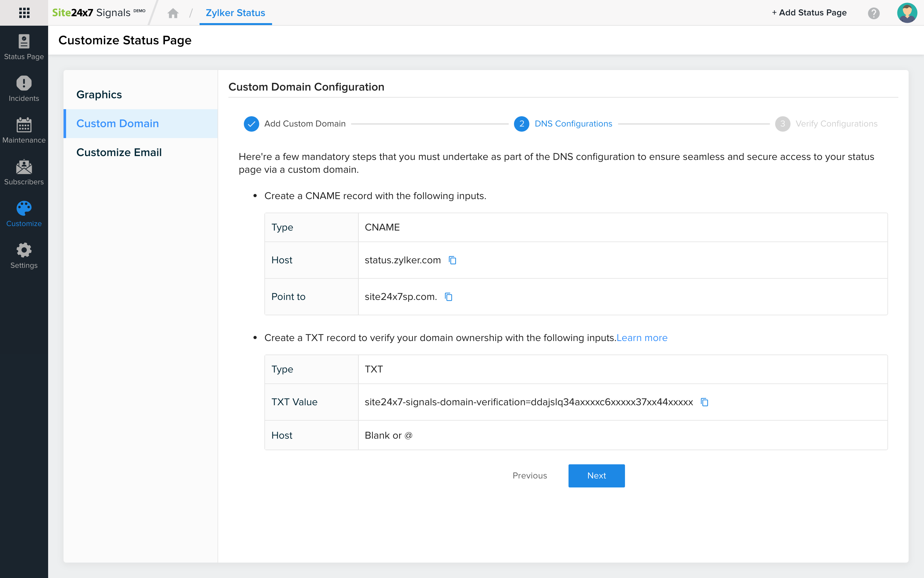The width and height of the screenshot is (924, 578).
Task: Click the TXT Value row label
Action: (295, 402)
